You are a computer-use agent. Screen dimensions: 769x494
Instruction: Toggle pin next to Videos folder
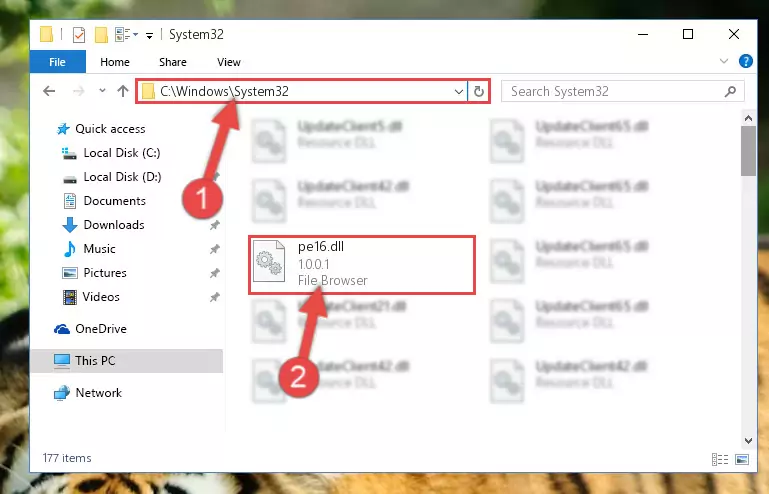[x=215, y=297]
